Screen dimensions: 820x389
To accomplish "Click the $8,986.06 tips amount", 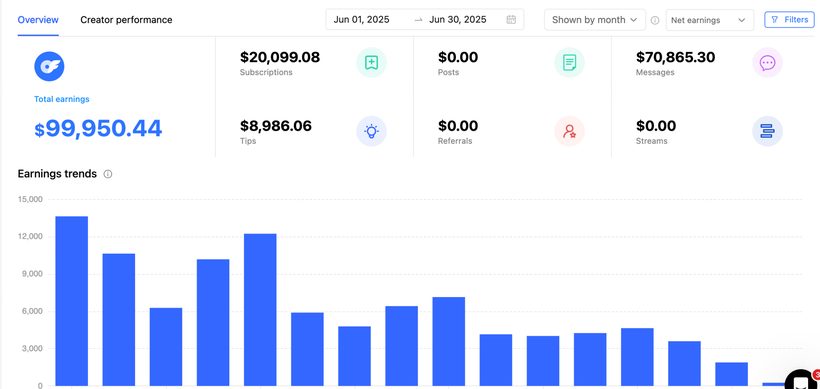I will point(276,125).
